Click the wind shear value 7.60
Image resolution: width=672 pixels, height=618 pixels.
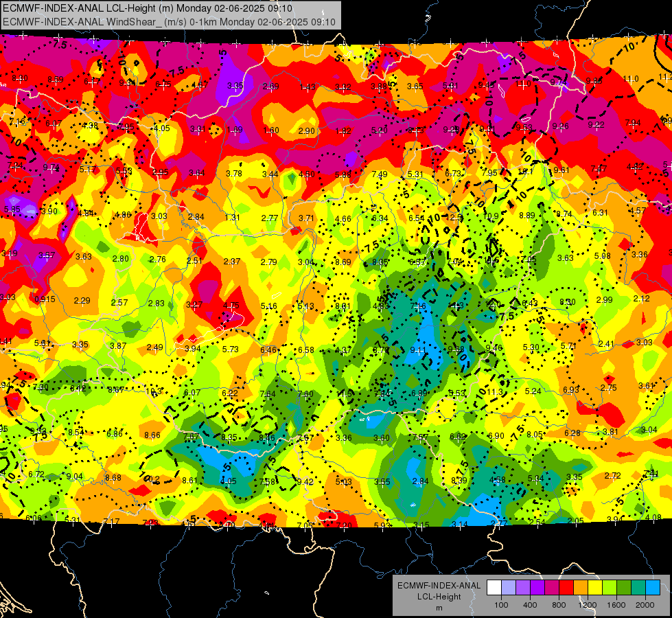305,393
